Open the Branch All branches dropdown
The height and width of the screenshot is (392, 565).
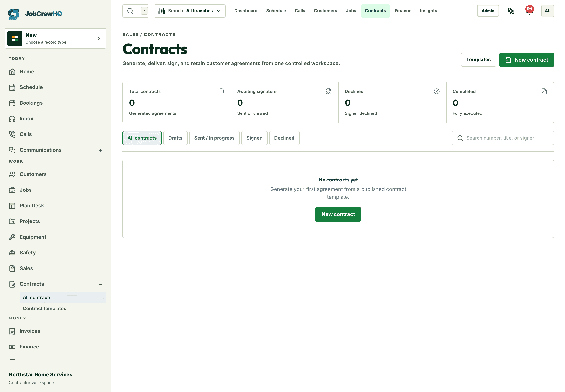[x=190, y=11]
